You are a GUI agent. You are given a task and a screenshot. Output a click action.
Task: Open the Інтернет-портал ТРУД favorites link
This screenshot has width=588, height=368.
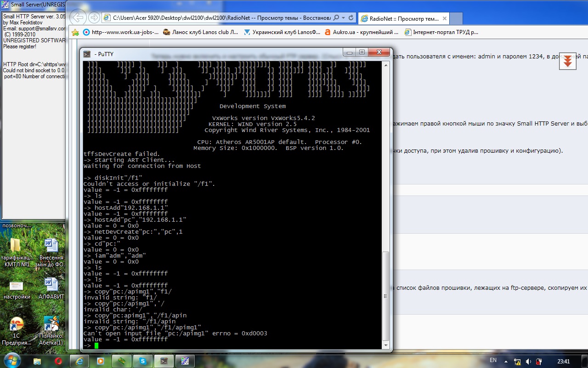(x=441, y=32)
